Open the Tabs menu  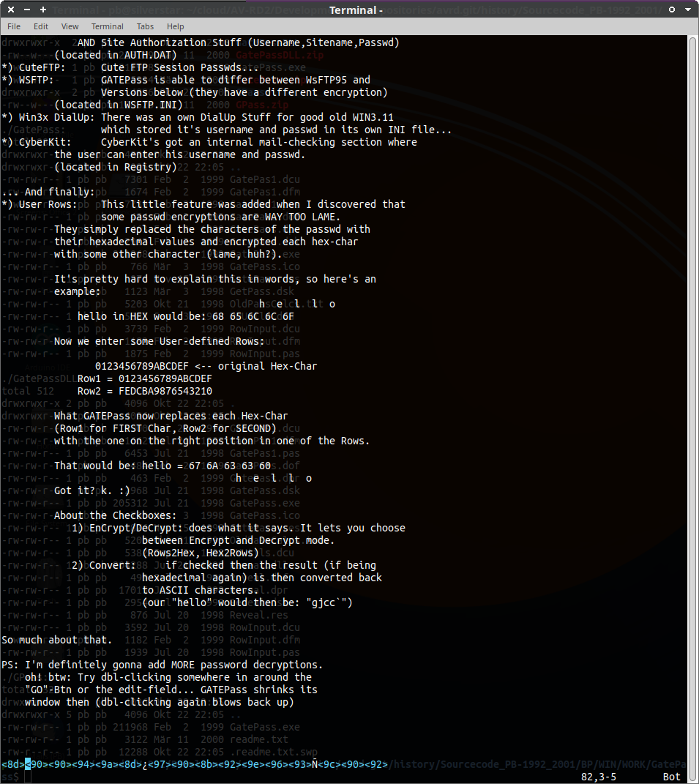[x=145, y=26]
